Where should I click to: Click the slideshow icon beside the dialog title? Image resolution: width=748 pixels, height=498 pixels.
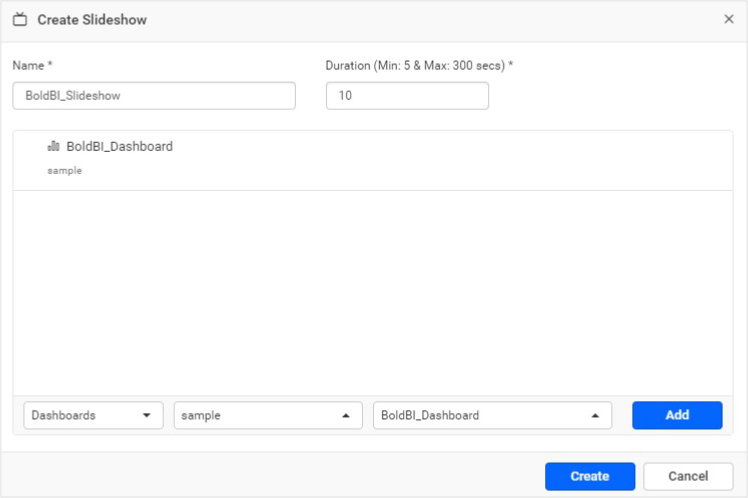click(20, 20)
